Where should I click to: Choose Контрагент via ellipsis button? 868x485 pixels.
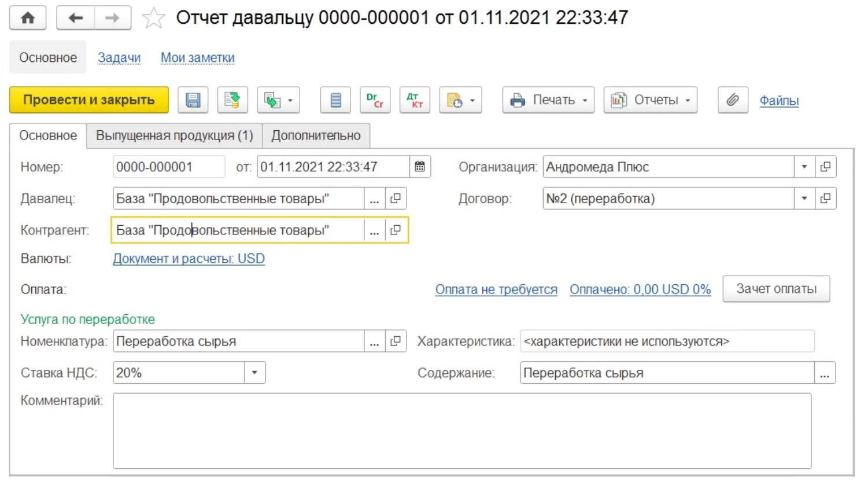coord(374,230)
